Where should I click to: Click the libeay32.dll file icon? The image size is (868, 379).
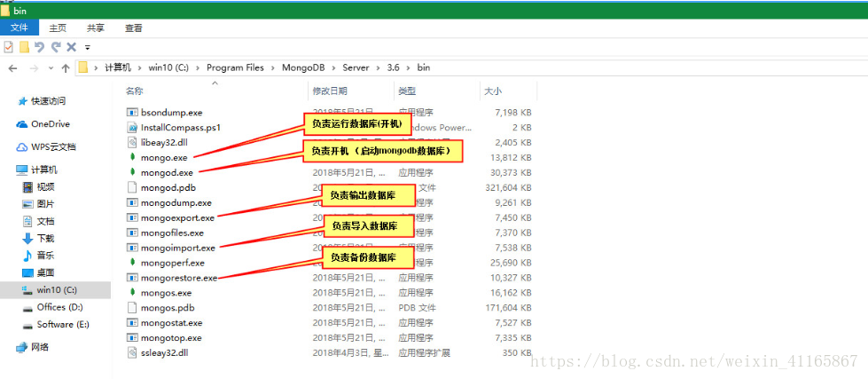coord(132,142)
